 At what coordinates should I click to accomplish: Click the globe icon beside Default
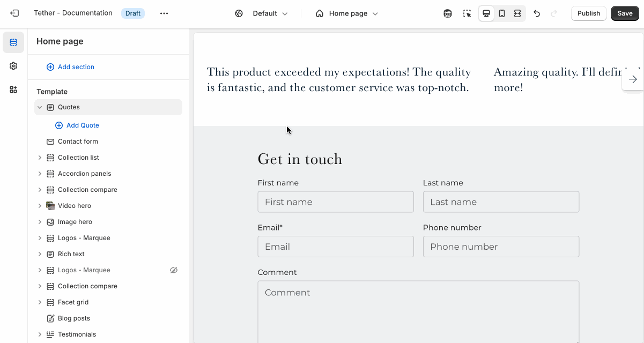click(x=239, y=13)
